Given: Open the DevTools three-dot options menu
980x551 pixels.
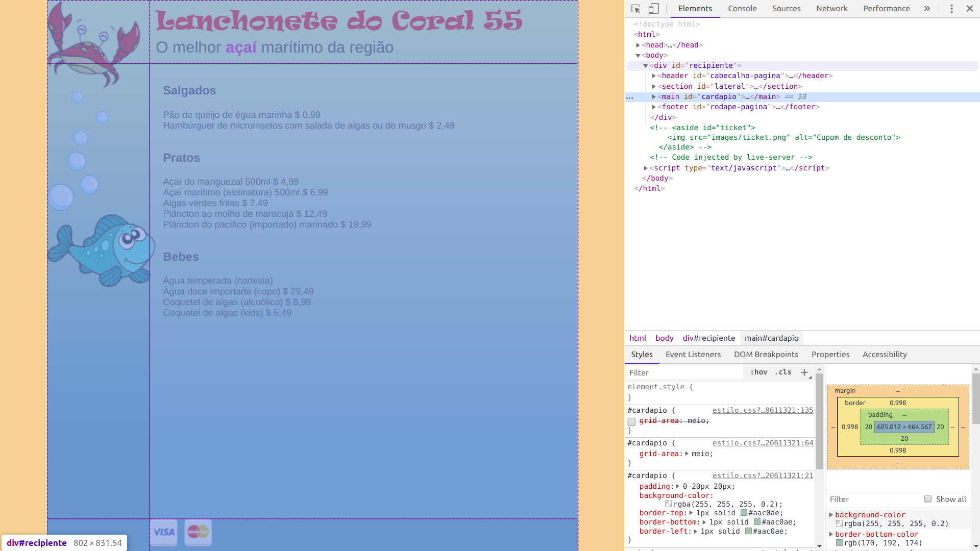Looking at the screenshot, I should click(951, 9).
